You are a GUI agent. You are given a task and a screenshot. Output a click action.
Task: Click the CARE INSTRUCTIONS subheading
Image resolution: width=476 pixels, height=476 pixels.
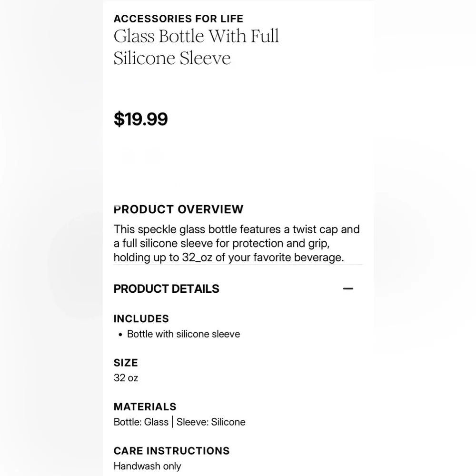[x=171, y=451]
